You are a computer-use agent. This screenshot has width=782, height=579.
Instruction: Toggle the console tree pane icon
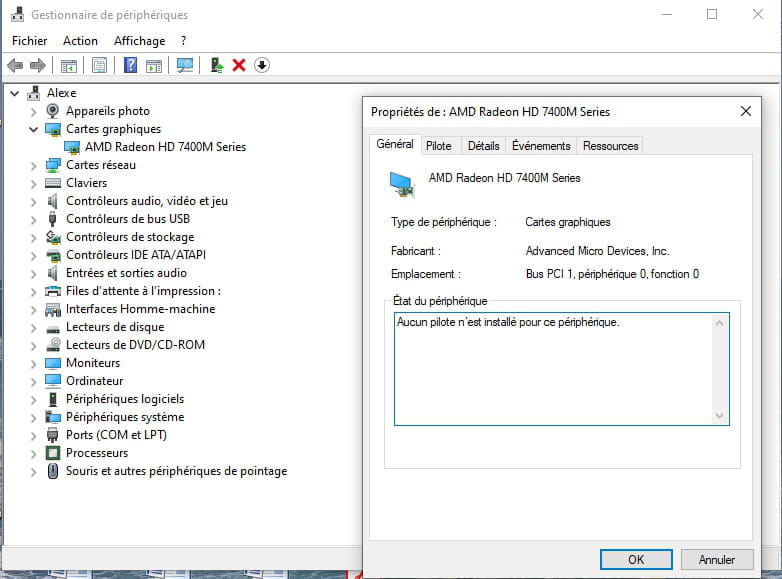pos(69,65)
